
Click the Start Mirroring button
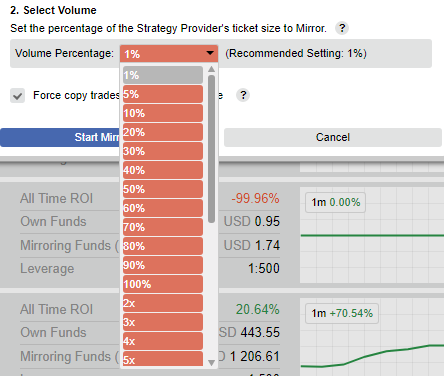point(60,137)
